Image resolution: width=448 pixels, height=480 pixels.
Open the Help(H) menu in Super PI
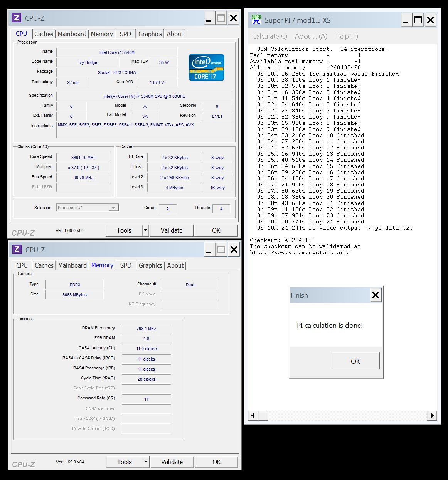pos(347,36)
